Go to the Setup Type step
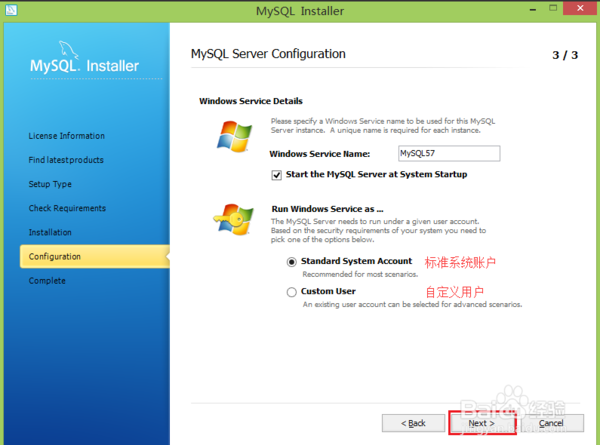The height and width of the screenshot is (445, 600). coord(50,184)
